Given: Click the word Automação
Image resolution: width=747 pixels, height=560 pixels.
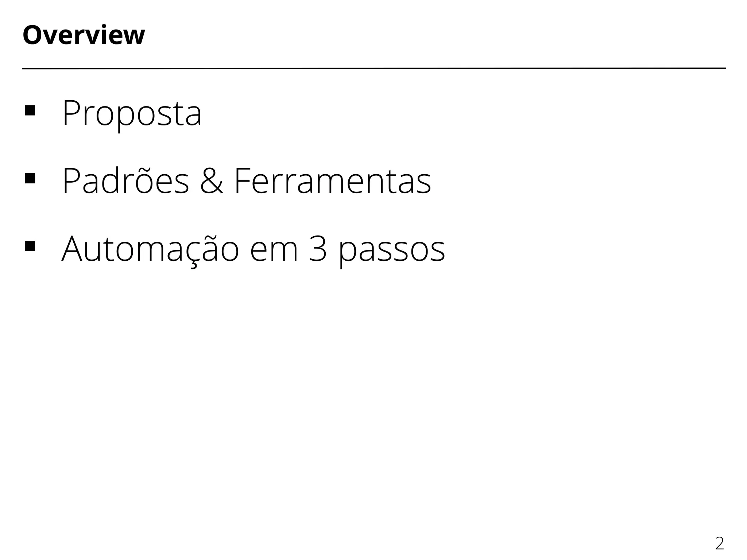Looking at the screenshot, I should (150, 249).
